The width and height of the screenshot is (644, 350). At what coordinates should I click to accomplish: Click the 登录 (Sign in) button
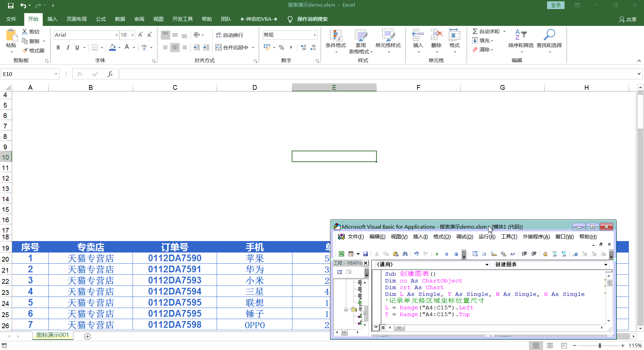point(556,5)
